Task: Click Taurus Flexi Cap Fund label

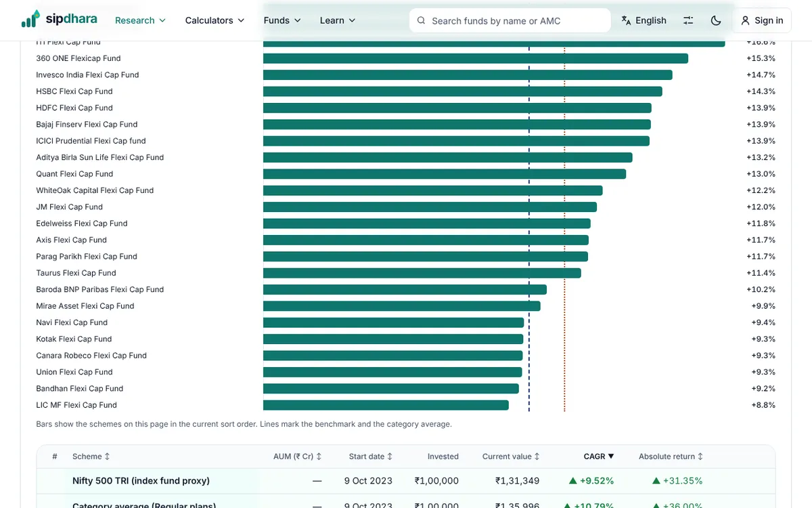Action: [76, 273]
